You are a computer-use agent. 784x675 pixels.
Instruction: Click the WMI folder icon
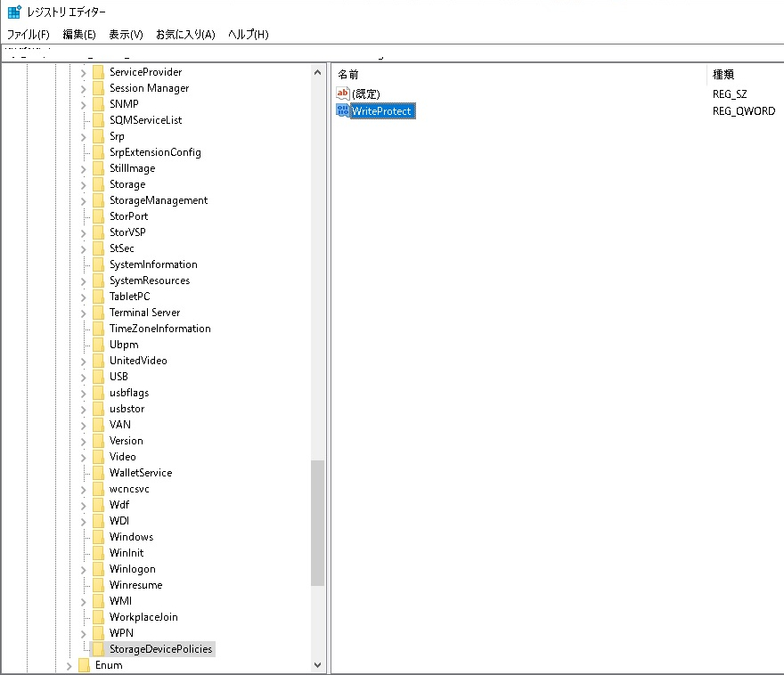point(98,600)
